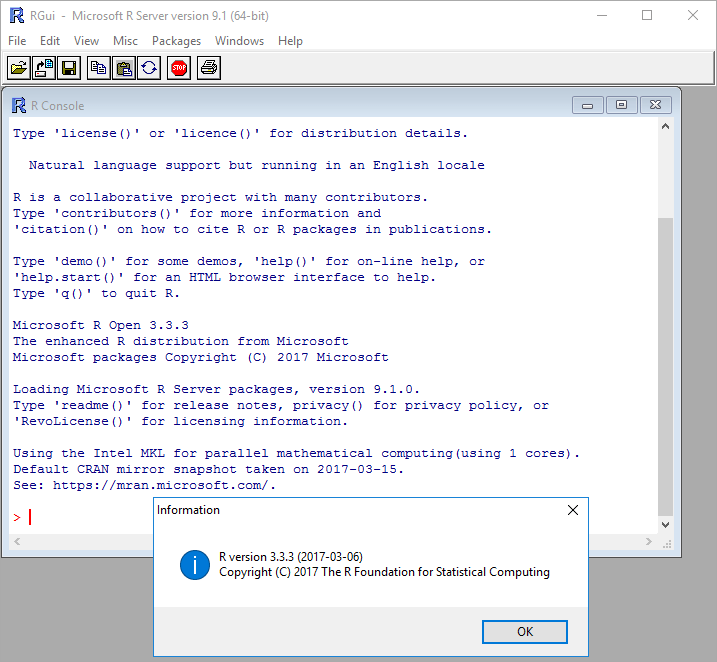717x662 pixels.
Task: Click the R logo in RGui title bar
Action: coord(16,16)
